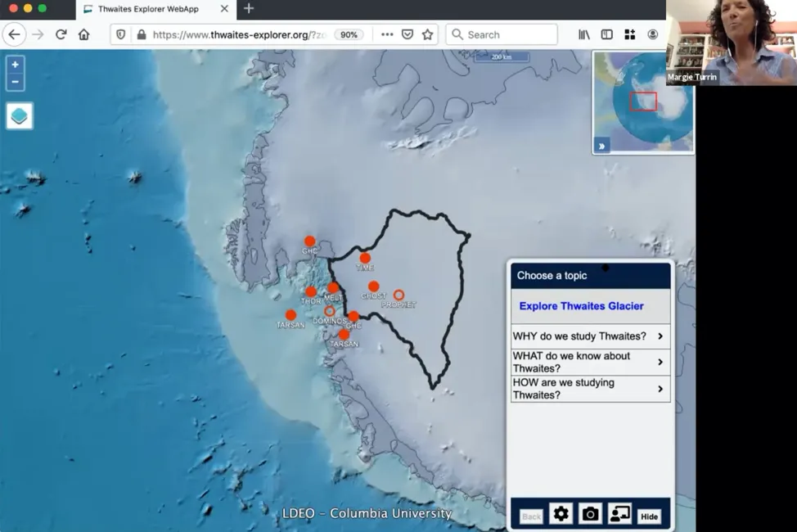Save page to Pocket
The height and width of the screenshot is (532, 797).
pos(408,34)
